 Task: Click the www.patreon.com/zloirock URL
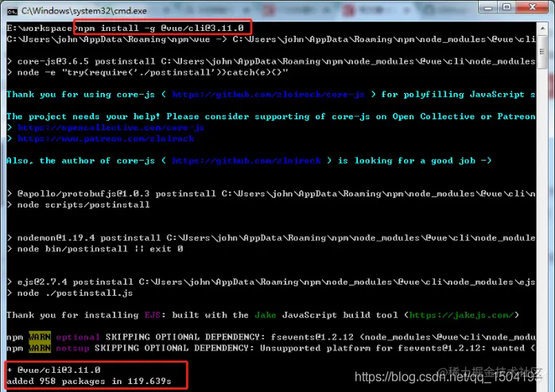106,138
